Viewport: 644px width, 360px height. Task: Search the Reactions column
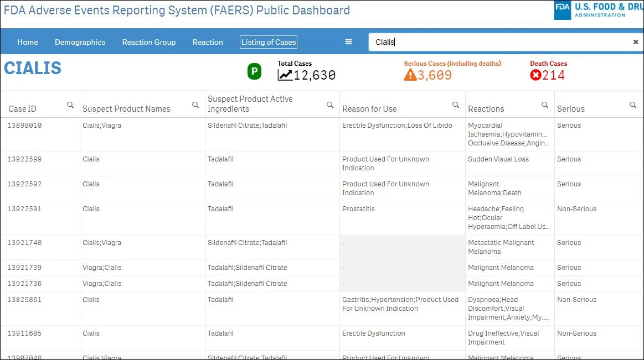(545, 105)
